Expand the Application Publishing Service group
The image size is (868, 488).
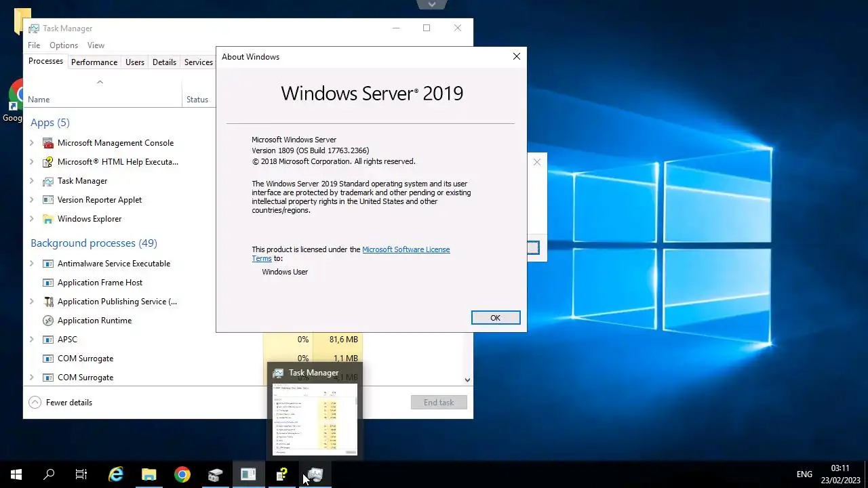pyautogui.click(x=32, y=302)
